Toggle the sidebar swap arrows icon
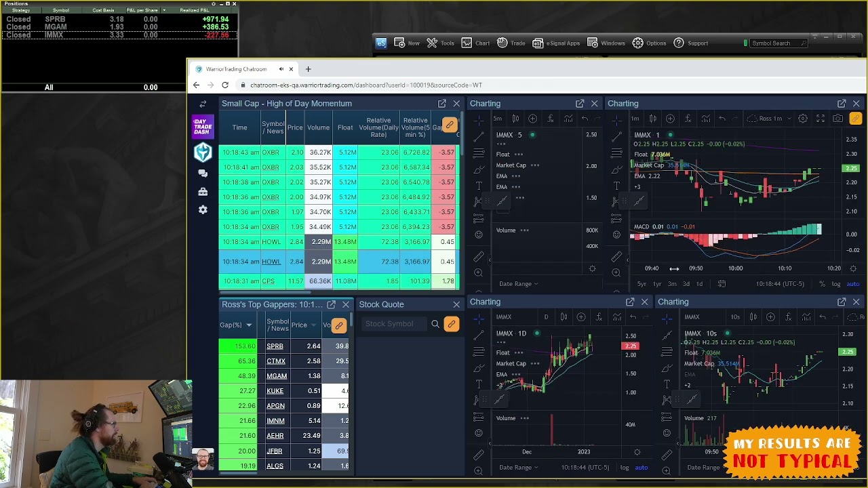 203,104
